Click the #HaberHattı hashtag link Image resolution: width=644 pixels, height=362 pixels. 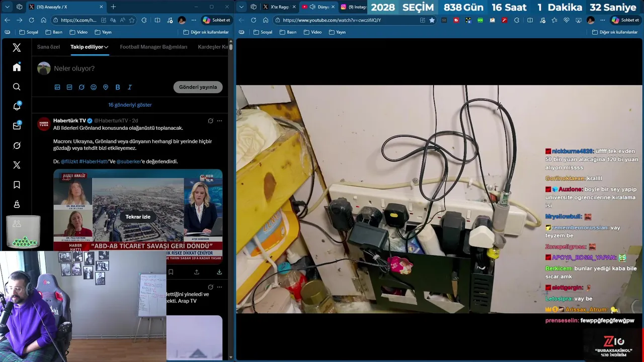[94, 162]
